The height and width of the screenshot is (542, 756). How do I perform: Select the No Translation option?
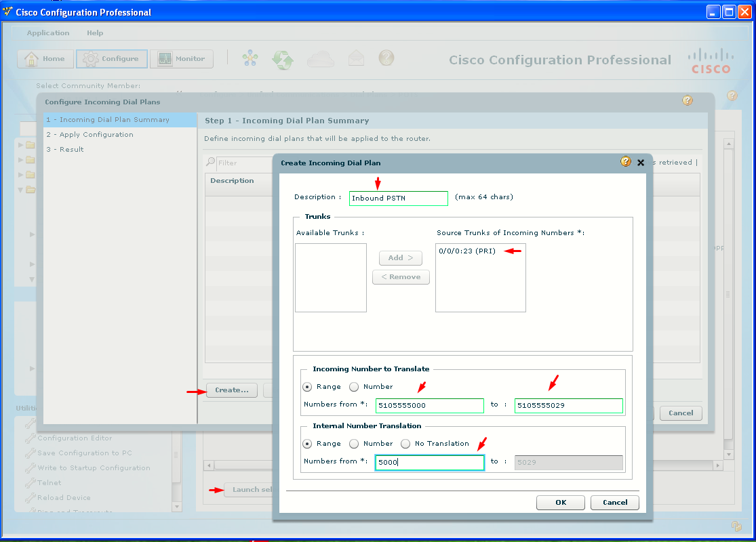[405, 444]
